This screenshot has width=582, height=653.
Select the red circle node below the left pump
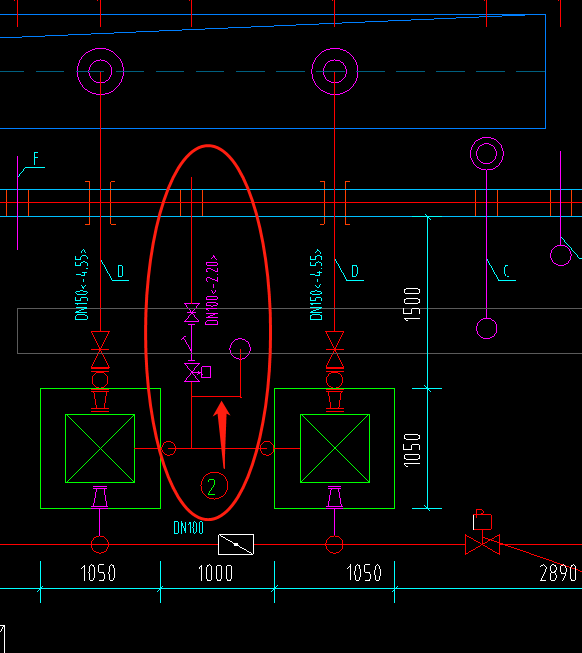[x=100, y=544]
